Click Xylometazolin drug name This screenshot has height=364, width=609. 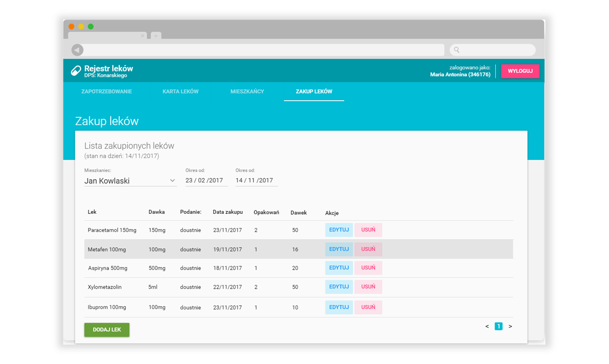tap(105, 287)
